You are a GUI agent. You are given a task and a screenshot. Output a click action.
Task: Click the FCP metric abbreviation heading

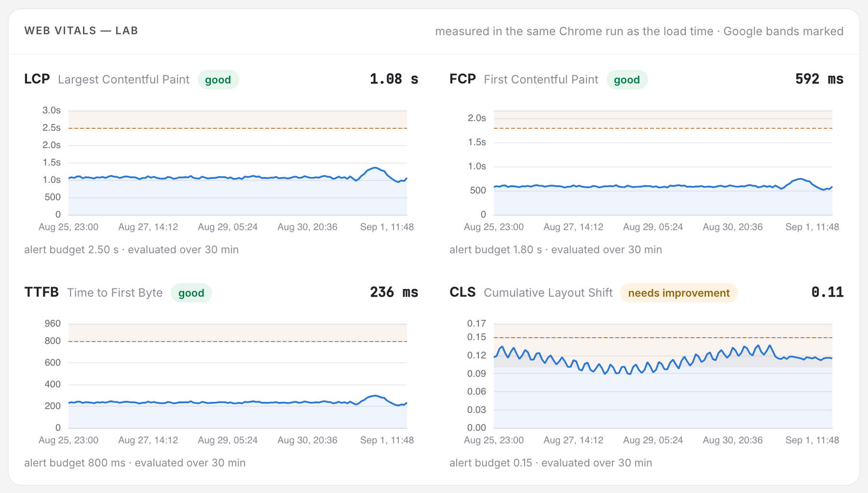(462, 79)
